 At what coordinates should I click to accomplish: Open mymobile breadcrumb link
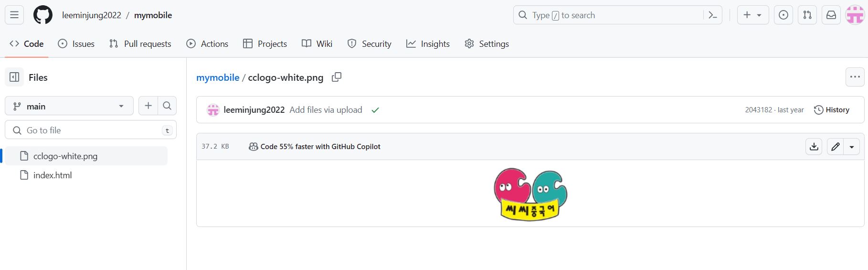[x=218, y=77]
